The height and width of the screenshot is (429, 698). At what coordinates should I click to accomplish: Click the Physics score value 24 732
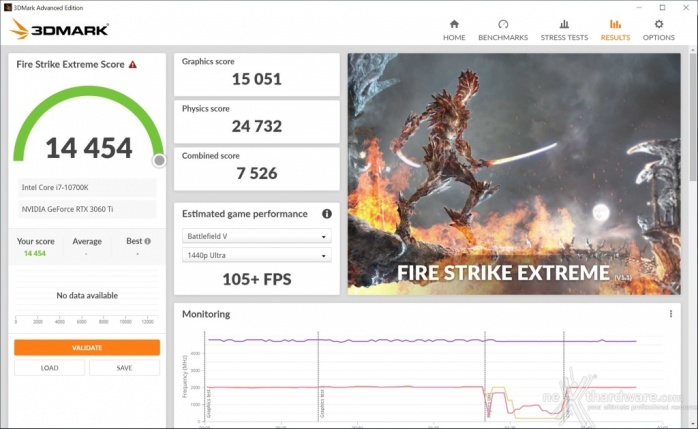(x=256, y=126)
